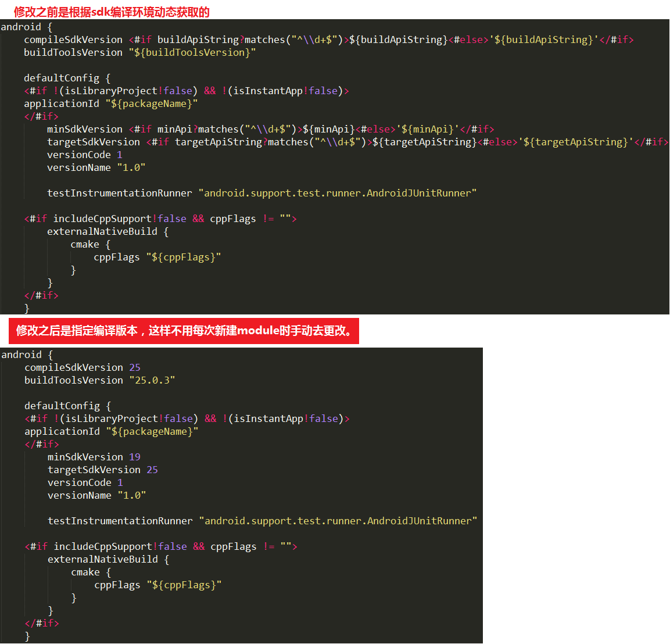
Task: Click testInstrumentationRunner line in the hardcoded-version block
Action: click(262, 521)
